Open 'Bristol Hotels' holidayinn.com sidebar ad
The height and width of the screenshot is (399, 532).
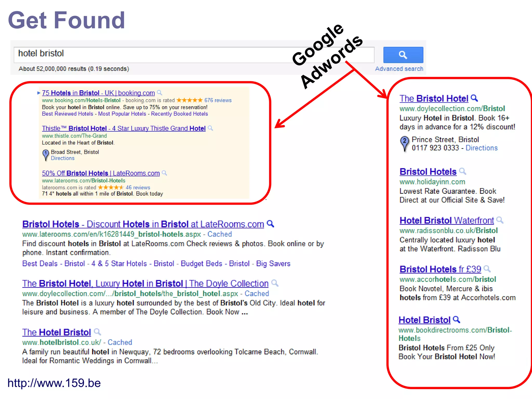tap(428, 172)
